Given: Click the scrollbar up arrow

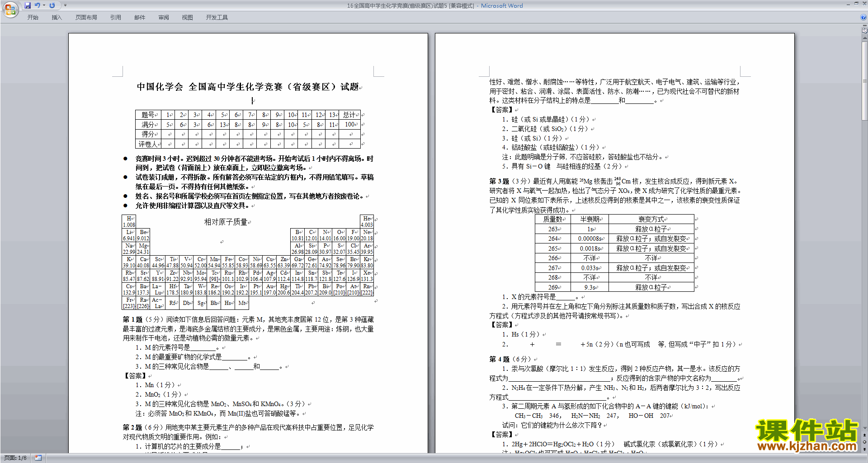Looking at the screenshot, I should coord(865,38).
